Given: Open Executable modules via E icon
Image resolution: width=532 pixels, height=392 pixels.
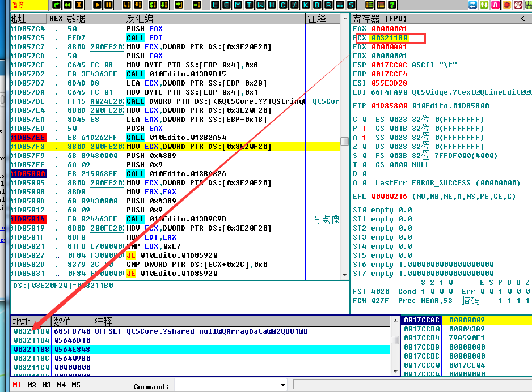Looking at the screenshot, I should point(226,5).
